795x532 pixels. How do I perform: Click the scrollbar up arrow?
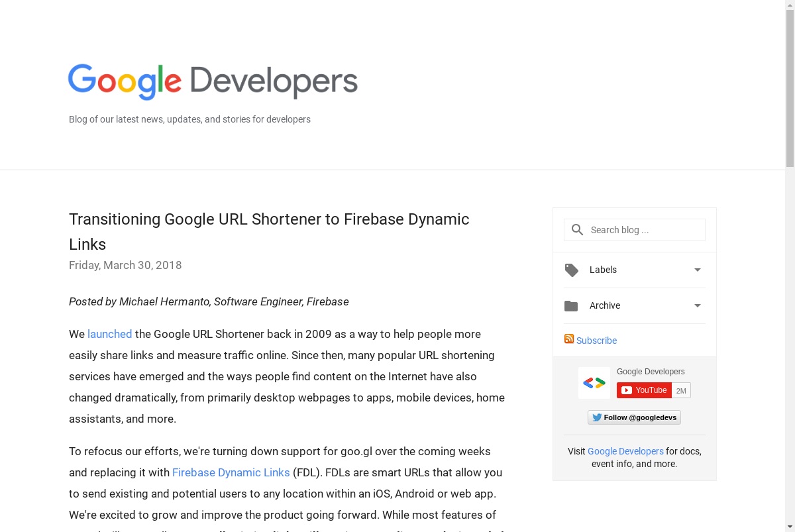[790, 5]
